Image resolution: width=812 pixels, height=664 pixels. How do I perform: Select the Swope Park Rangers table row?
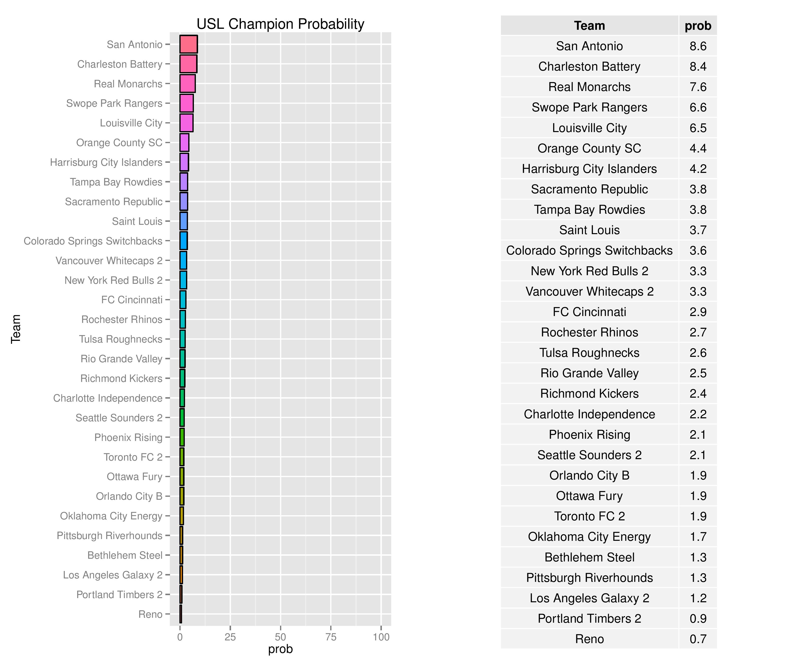(589, 107)
